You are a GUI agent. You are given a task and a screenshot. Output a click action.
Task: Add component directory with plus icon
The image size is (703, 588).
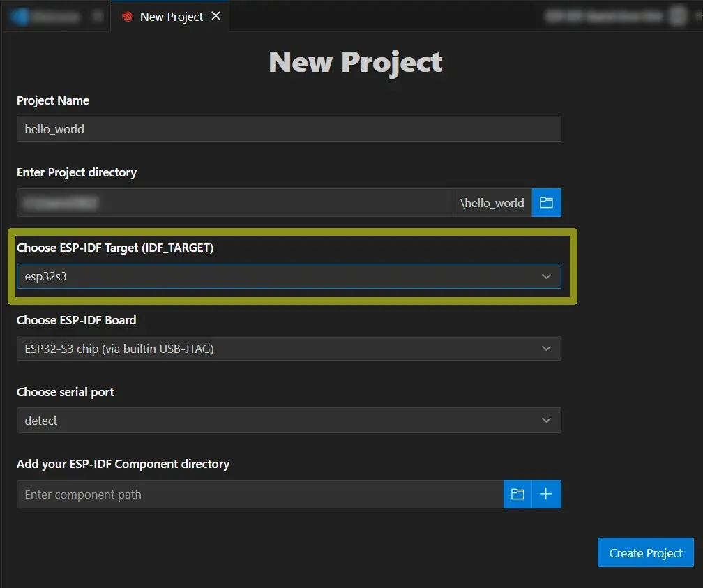click(x=546, y=494)
